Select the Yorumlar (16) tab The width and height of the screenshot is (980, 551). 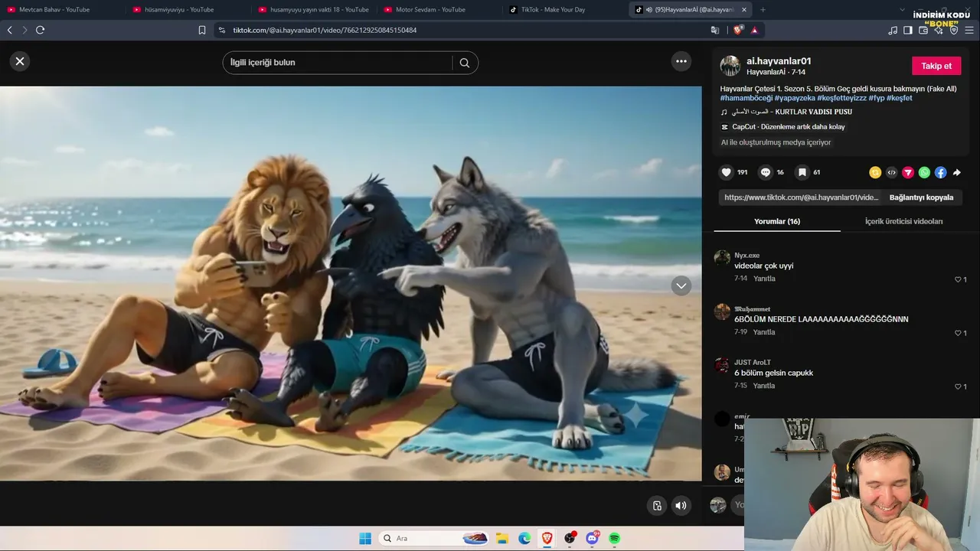(777, 221)
